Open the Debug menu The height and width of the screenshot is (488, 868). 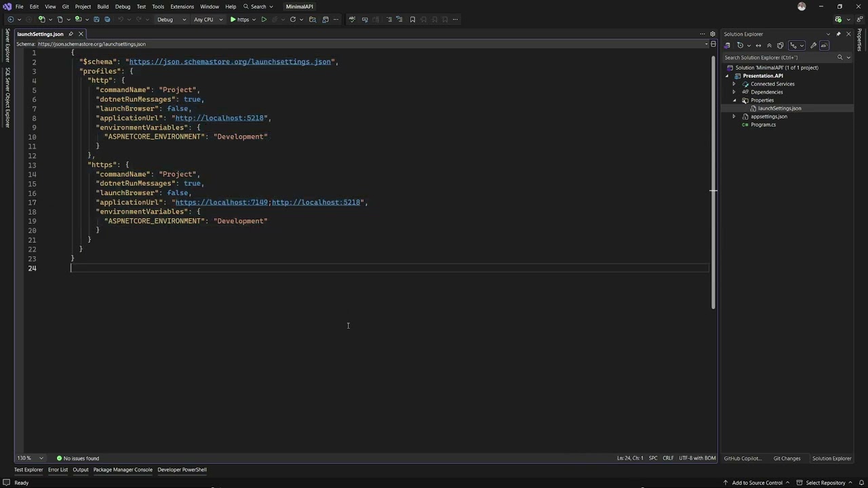[123, 7]
